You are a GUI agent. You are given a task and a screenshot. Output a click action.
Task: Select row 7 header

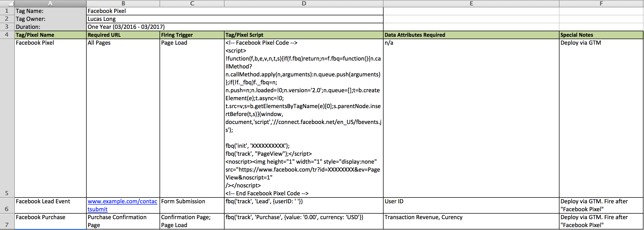coord(7,221)
